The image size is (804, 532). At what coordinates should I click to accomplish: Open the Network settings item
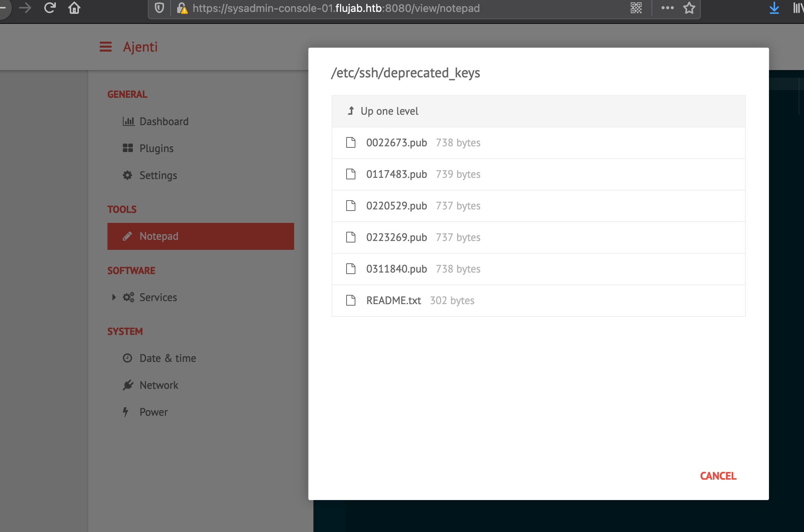click(x=158, y=385)
